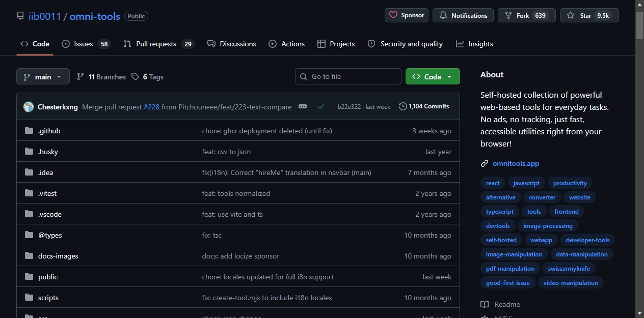Screen dimensions: 644x318
Task: Open the Actions tab
Action: tap(287, 44)
